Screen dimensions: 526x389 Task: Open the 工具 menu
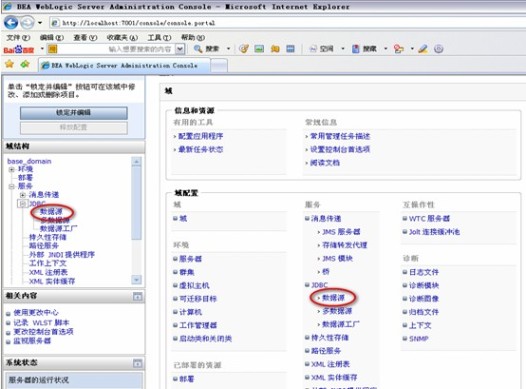pos(159,38)
